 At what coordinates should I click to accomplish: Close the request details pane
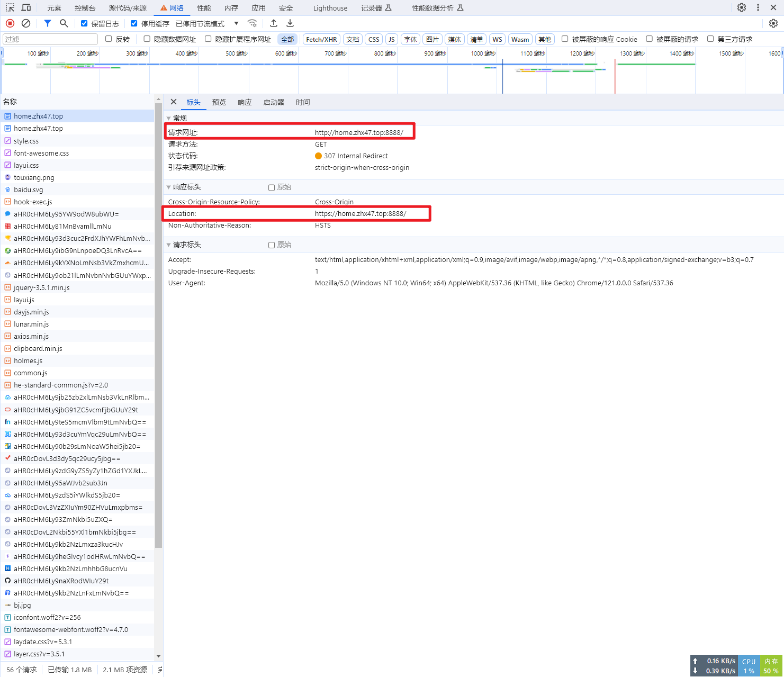click(x=174, y=102)
